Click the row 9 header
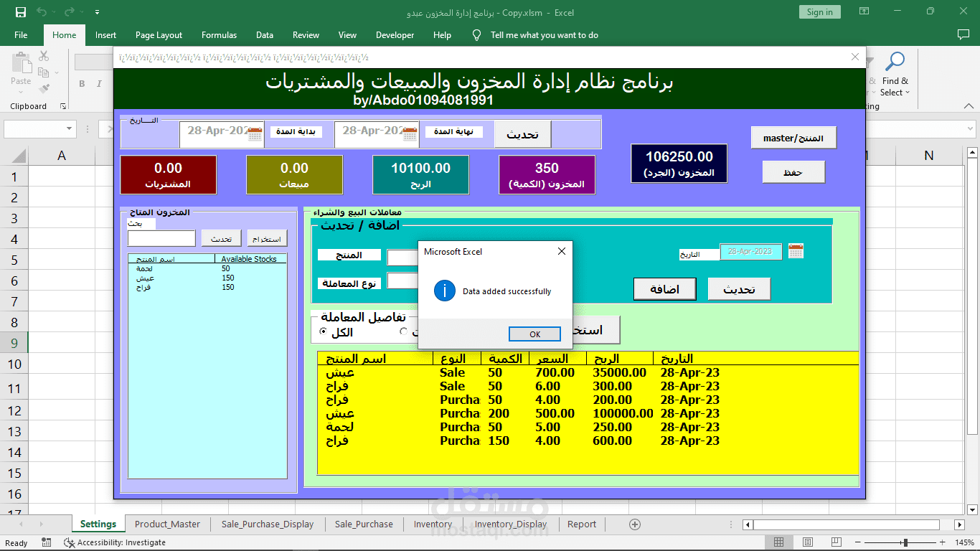This screenshot has height=551, width=980. (14, 343)
